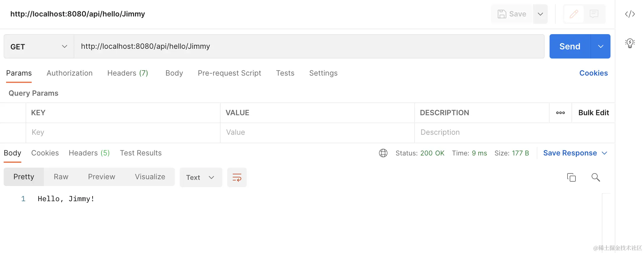This screenshot has width=644, height=253.
Task: Click the network globe icon
Action: click(x=383, y=153)
